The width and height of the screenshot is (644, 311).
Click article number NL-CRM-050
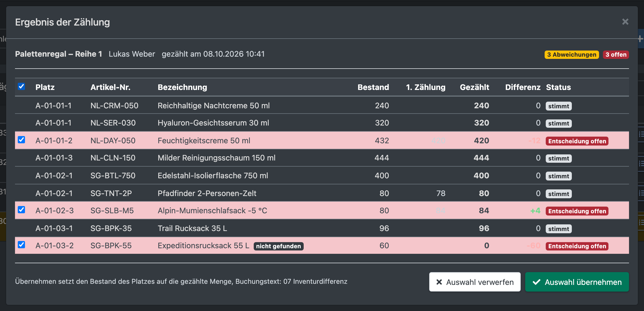114,106
